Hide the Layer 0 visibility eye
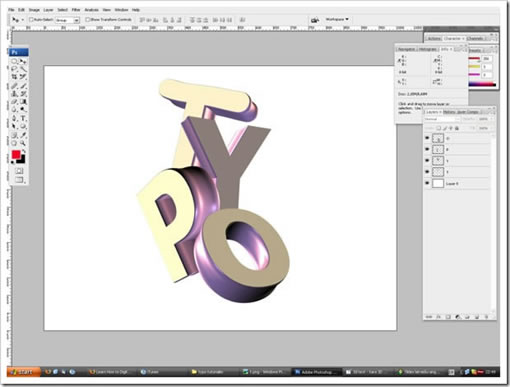 427,183
